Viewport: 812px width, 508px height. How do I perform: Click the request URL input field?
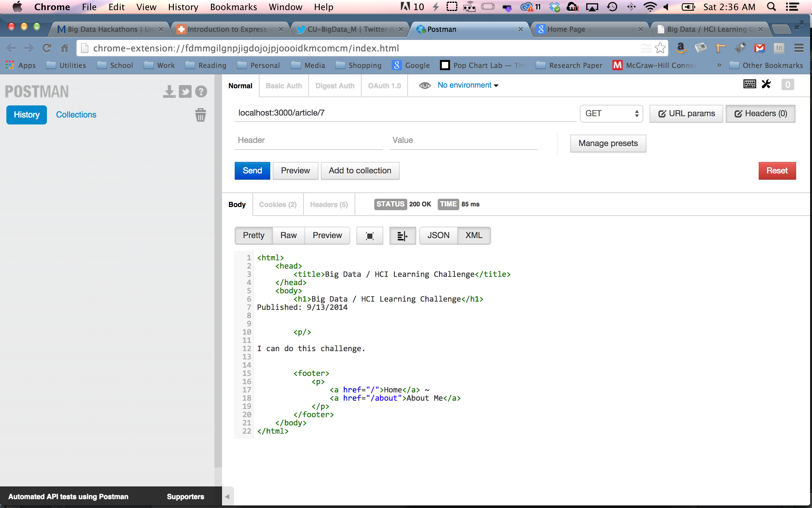(x=405, y=113)
